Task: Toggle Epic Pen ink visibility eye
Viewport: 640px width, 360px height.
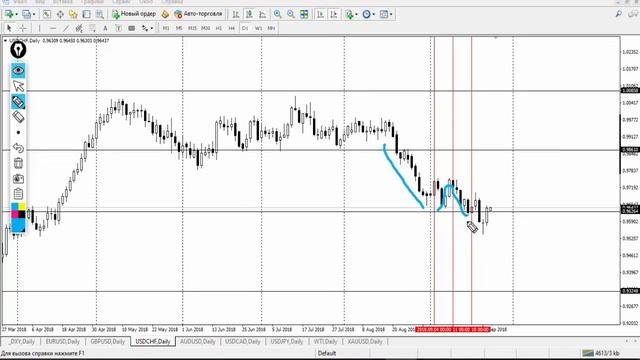Action: (x=18, y=71)
